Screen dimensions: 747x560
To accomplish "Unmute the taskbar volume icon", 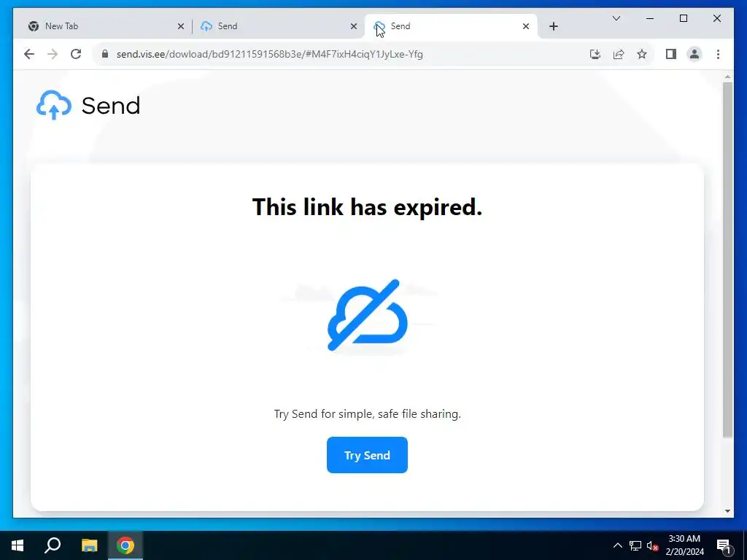I will (x=652, y=545).
